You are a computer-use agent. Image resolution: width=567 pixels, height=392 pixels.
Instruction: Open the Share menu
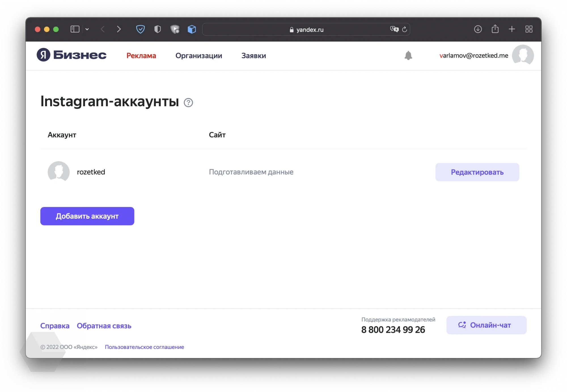pyautogui.click(x=495, y=29)
